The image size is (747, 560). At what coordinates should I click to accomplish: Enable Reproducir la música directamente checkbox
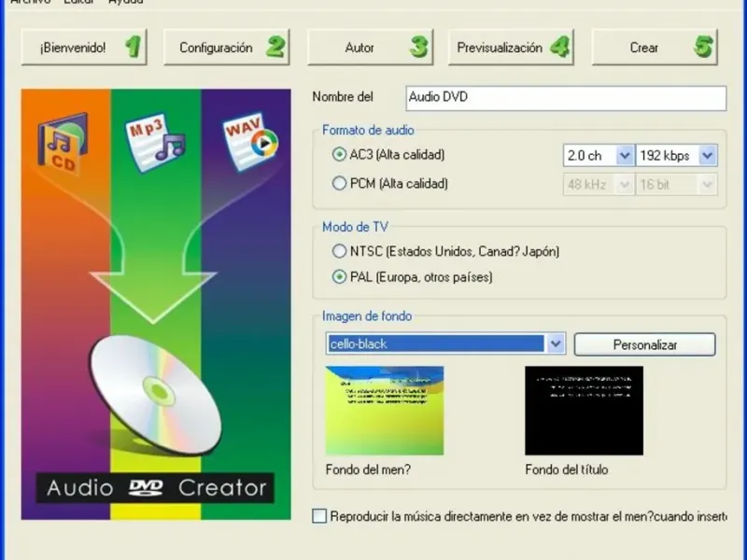[319, 516]
